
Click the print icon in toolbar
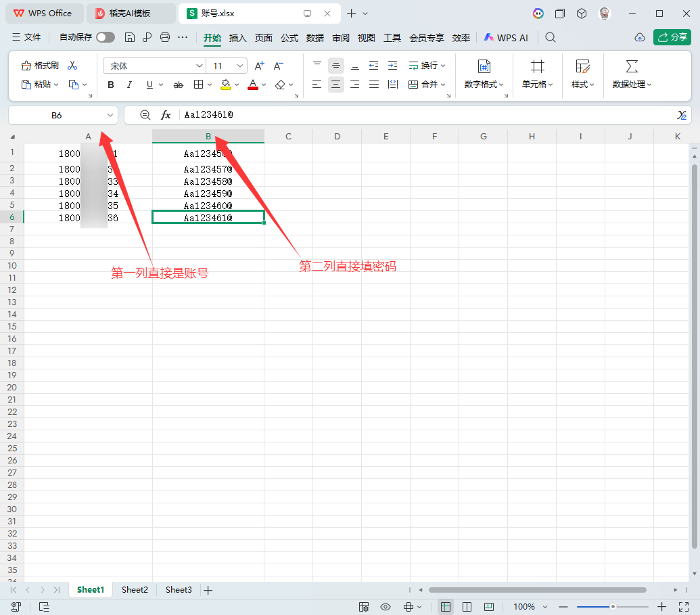(x=165, y=37)
